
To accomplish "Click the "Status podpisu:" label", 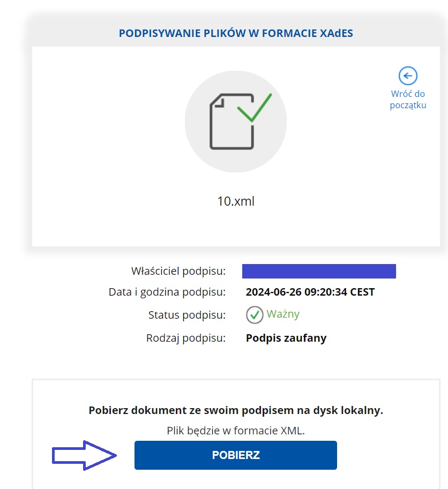I will 187,315.
